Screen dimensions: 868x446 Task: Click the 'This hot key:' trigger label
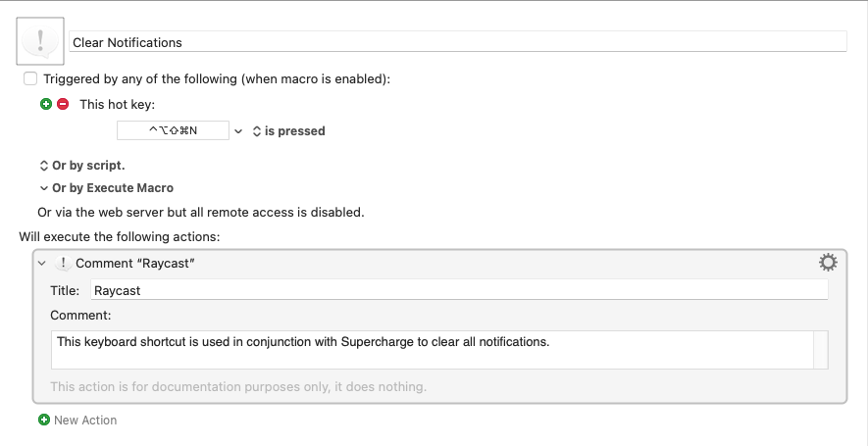coord(117,104)
